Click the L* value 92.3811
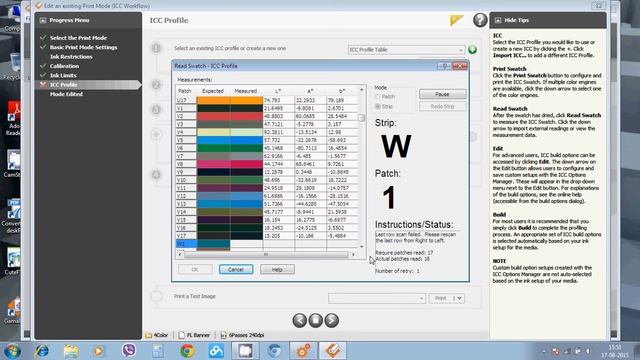 point(273,132)
